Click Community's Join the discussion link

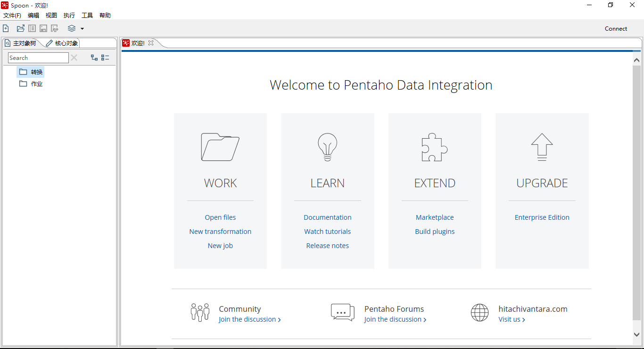point(250,319)
